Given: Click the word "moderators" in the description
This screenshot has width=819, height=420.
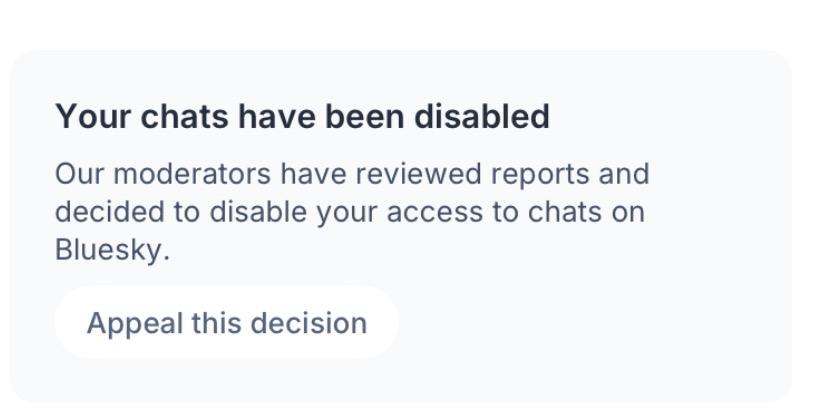Looking at the screenshot, I should click(192, 174).
